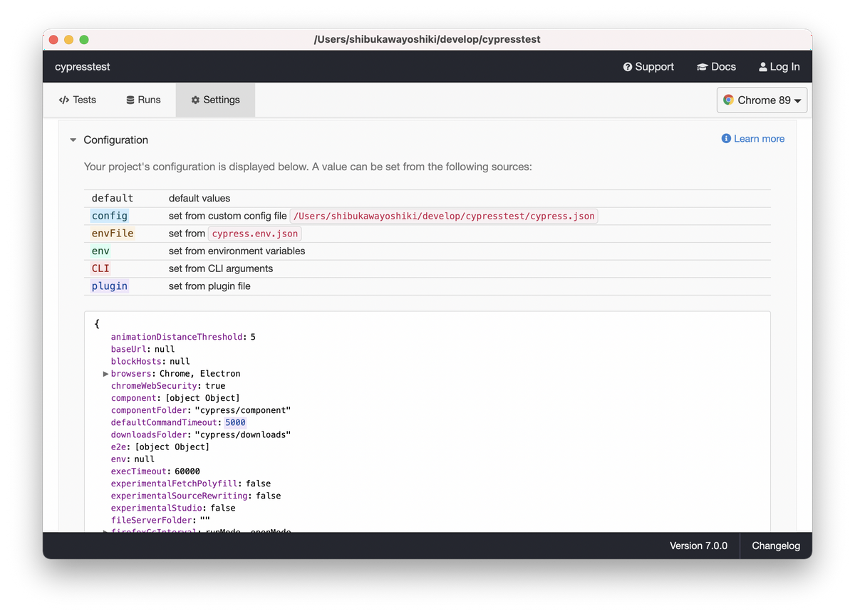Click the blockHosts config key
Screen dimensions: 855x616
(x=138, y=362)
